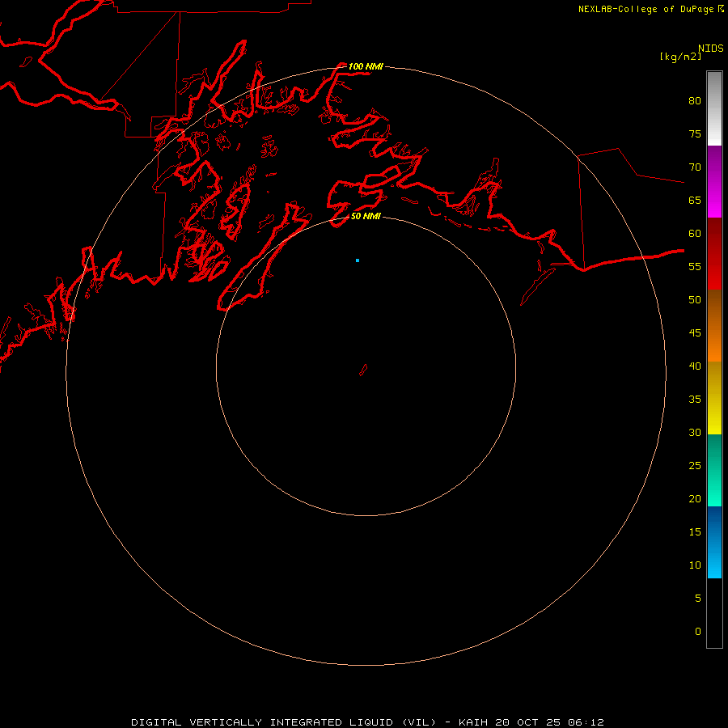728x728 pixels.
Task: Click the scale label 0 at color bar bottom
Action: 698,631
